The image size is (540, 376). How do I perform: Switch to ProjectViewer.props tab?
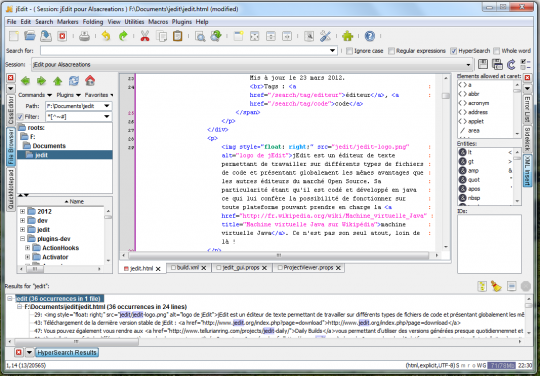click(309, 268)
